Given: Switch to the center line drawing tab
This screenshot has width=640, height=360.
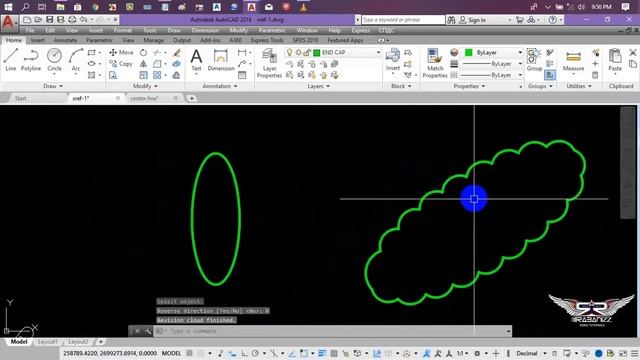Looking at the screenshot, I should (144, 98).
